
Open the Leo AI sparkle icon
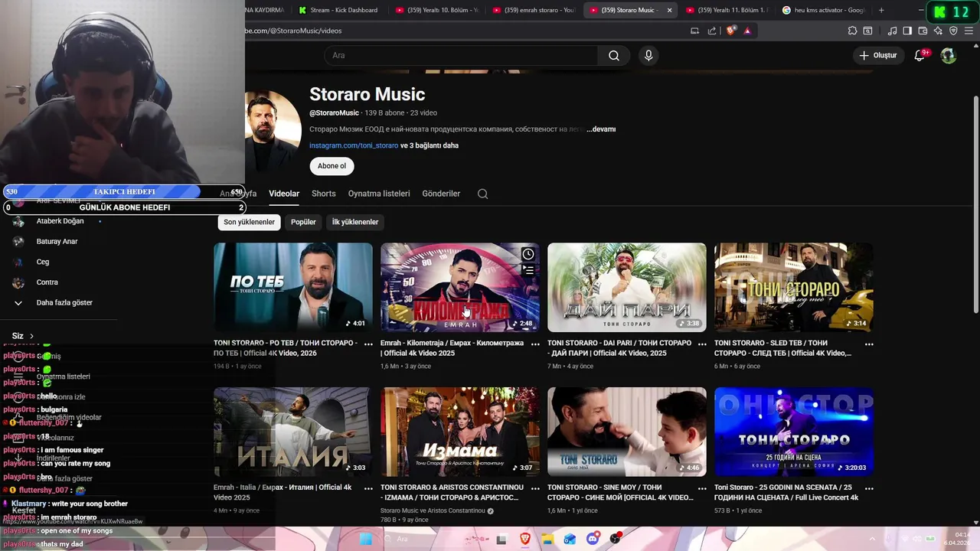938,31
